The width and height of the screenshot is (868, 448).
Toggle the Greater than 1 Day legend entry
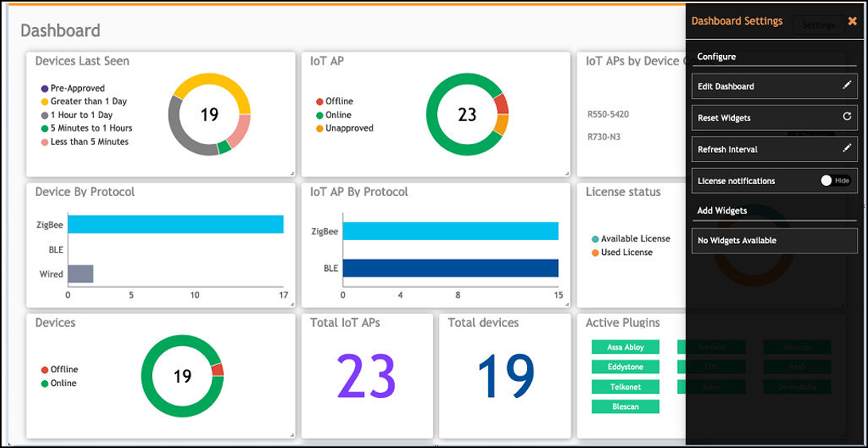tap(84, 101)
